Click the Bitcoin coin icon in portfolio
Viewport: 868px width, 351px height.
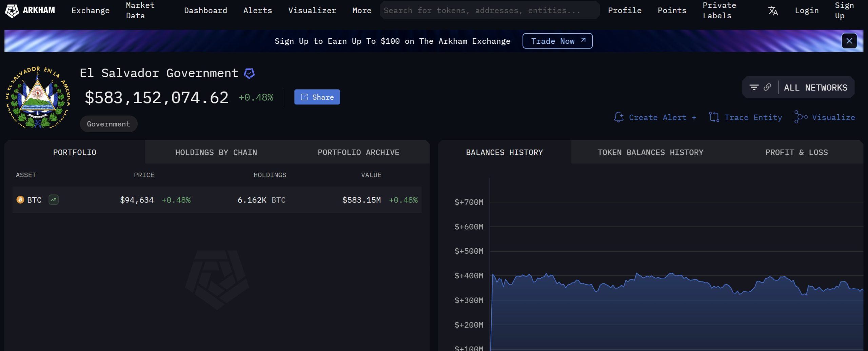20,200
